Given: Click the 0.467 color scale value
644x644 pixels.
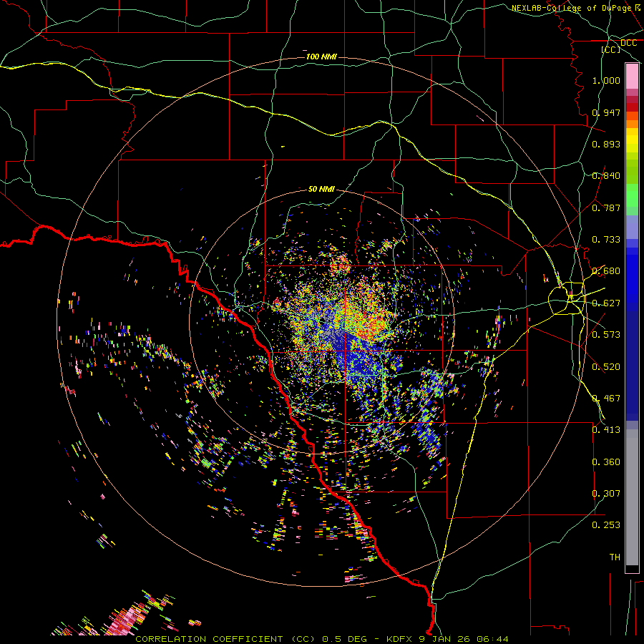Looking at the screenshot, I should pyautogui.click(x=606, y=399).
